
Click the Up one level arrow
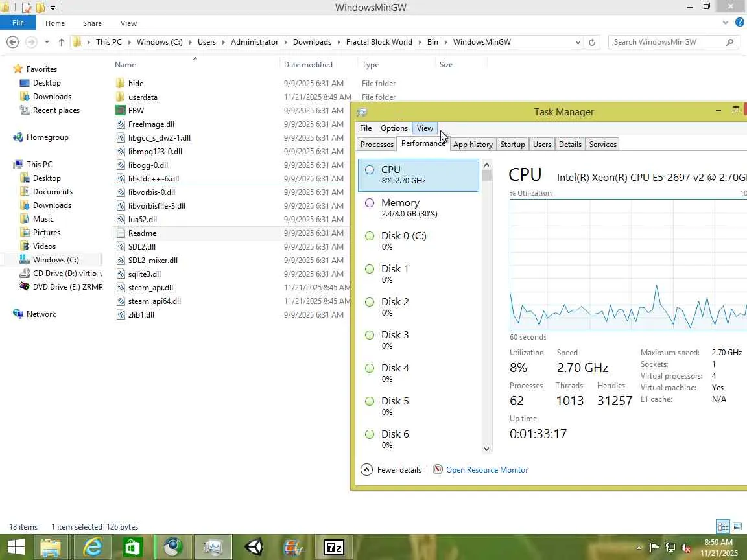pyautogui.click(x=62, y=42)
